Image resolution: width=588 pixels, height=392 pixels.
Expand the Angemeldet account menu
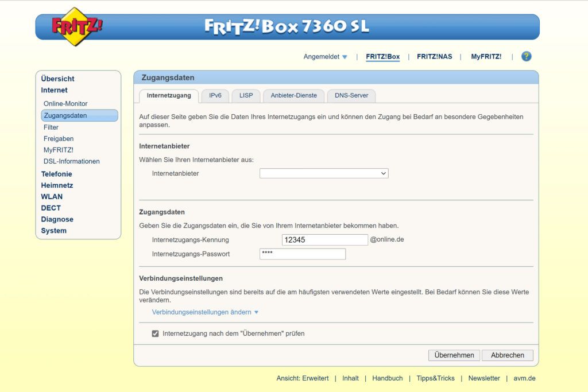(x=326, y=57)
